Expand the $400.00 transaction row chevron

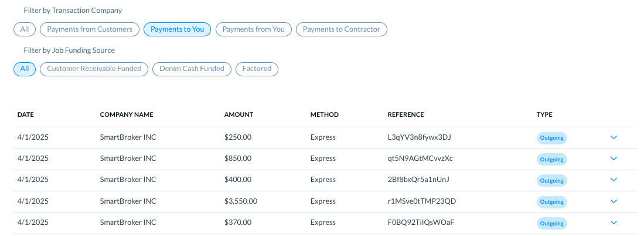[x=614, y=180]
